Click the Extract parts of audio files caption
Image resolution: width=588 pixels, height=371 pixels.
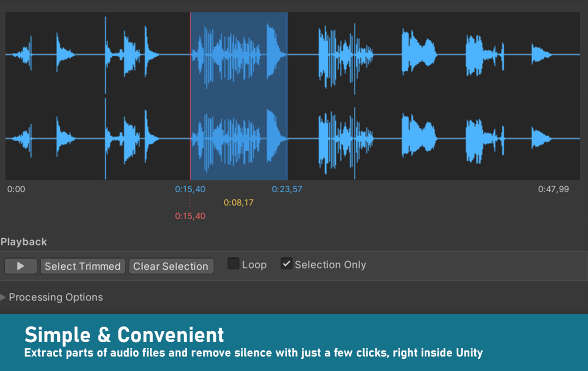coord(253,353)
